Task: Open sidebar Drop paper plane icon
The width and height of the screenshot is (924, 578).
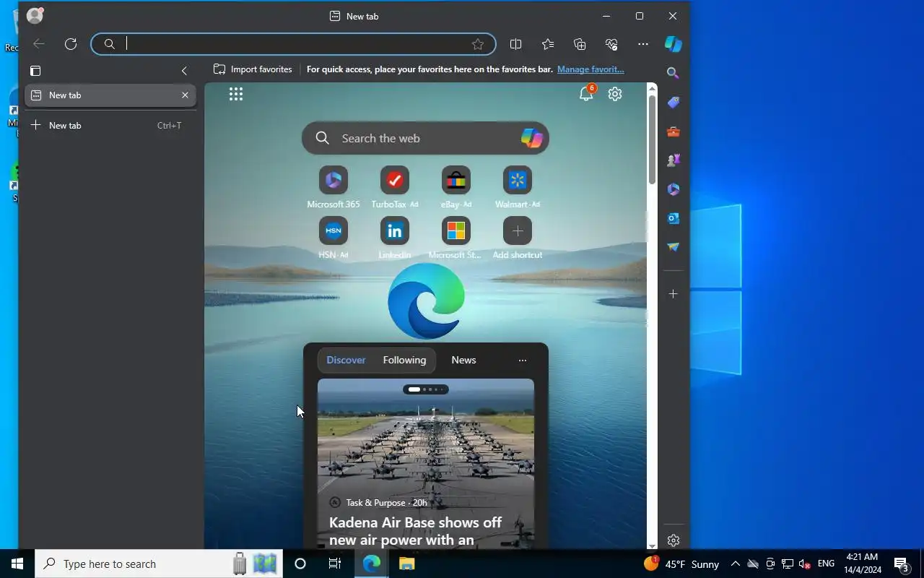Action: [673, 246]
